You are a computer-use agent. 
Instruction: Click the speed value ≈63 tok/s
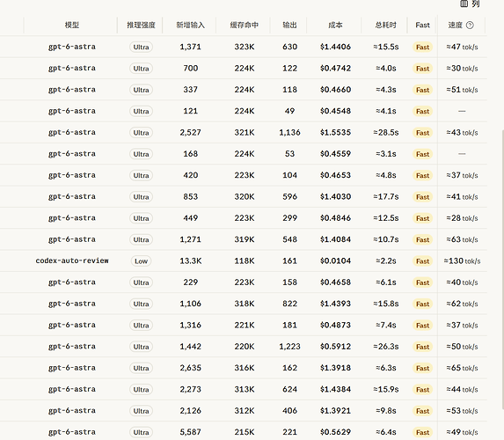point(462,239)
